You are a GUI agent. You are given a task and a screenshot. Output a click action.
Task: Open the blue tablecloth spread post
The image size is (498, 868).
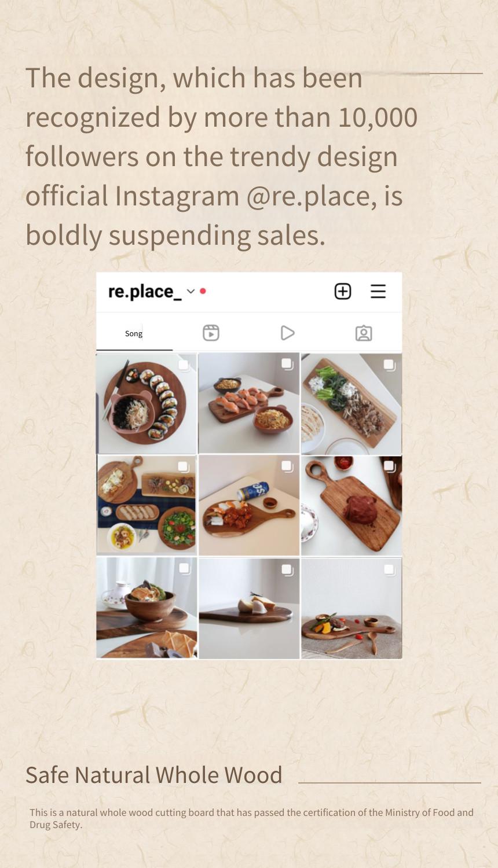(x=147, y=505)
